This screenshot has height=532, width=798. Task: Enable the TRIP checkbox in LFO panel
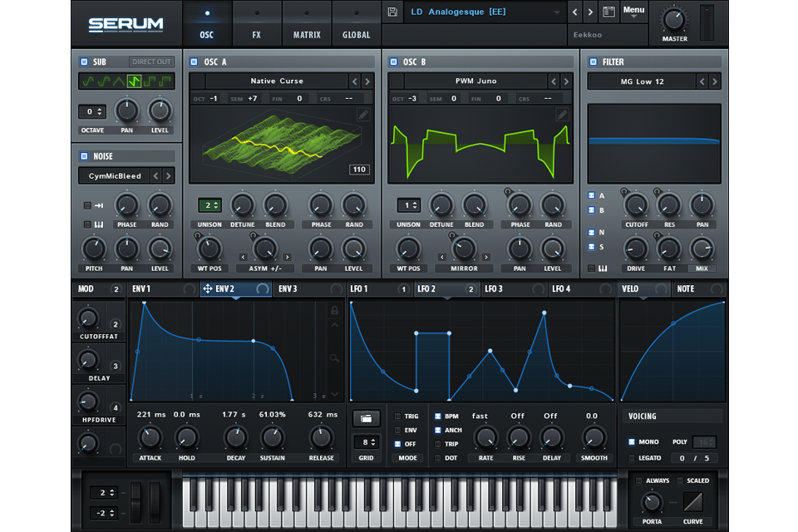point(437,444)
